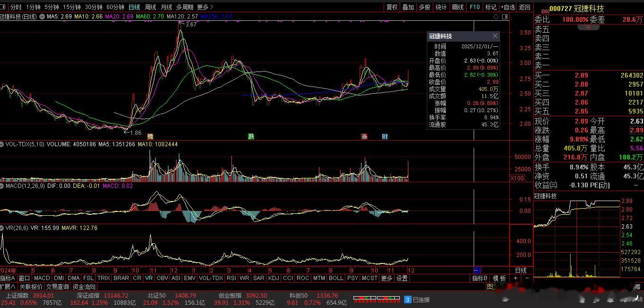Switch to 5分钟 period
Viewport: 644px width, 308px height.
(52, 7)
